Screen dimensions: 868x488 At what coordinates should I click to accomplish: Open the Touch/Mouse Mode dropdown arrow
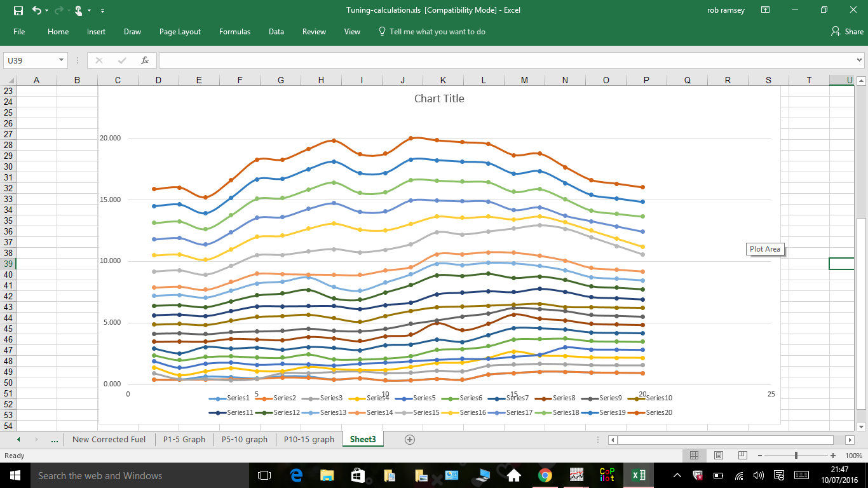[x=90, y=11]
